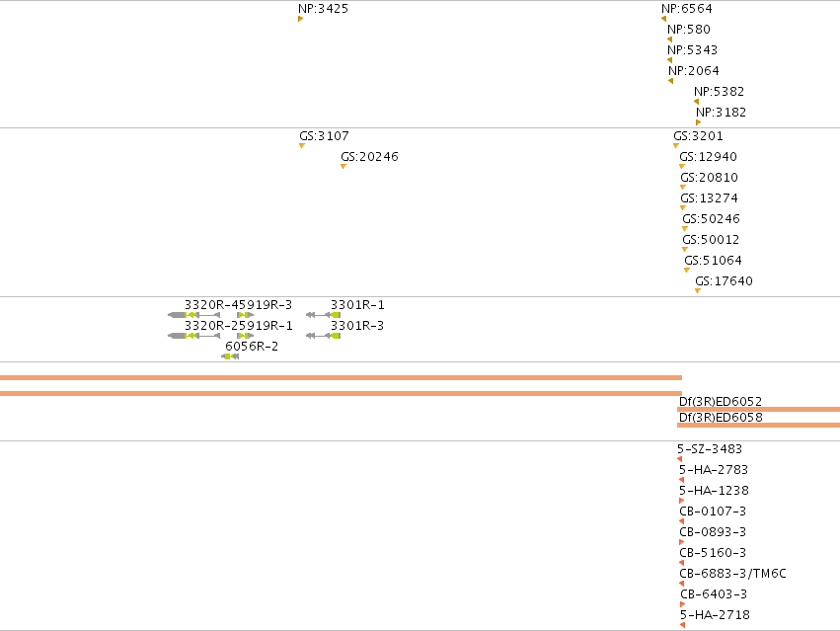Image resolution: width=840 pixels, height=631 pixels.
Task: Click the GS:17640 label
Action: click(x=724, y=281)
